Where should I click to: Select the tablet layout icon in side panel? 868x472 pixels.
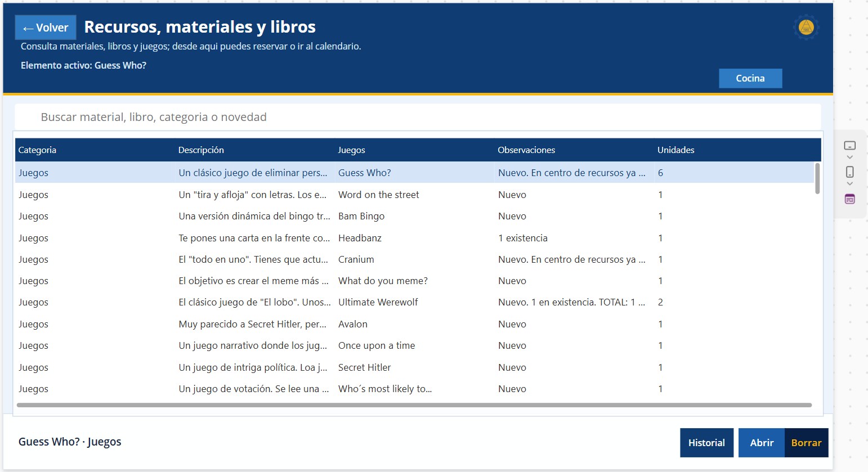850,146
